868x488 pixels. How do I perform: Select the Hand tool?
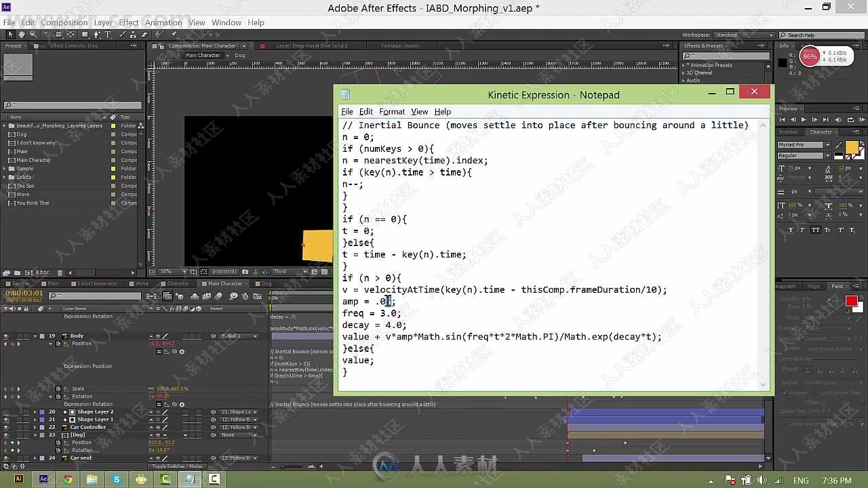click(x=22, y=34)
